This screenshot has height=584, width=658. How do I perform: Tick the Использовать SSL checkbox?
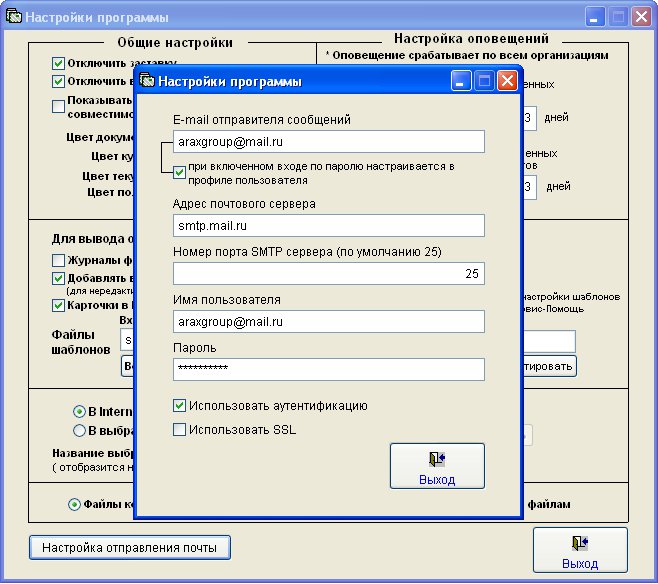coord(179,429)
